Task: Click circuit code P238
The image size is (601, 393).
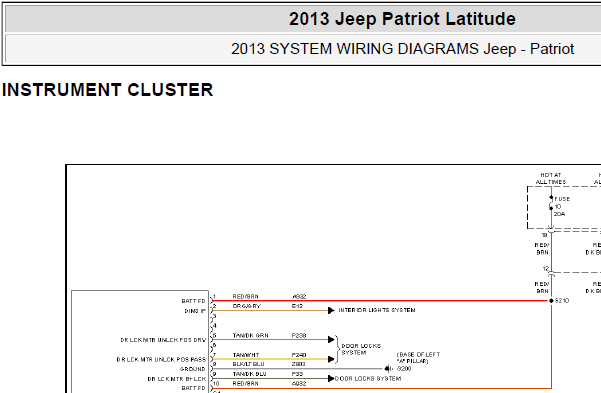Action: 299,335
